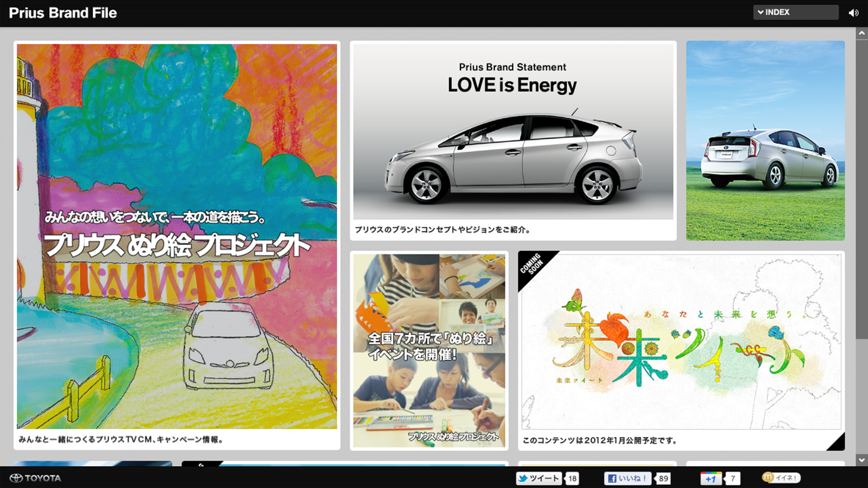Click caption みんなと一緒につくるプリウスTVCM
The width and height of the screenshot is (868, 488).
(120, 439)
